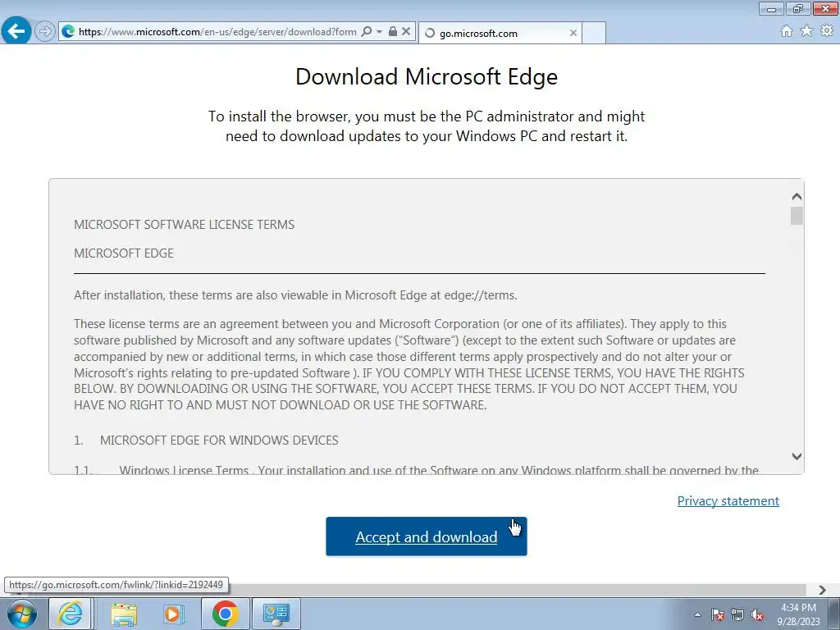Click the Edge site icon in address bar
Viewport: 840px width, 630px height.
tap(68, 32)
